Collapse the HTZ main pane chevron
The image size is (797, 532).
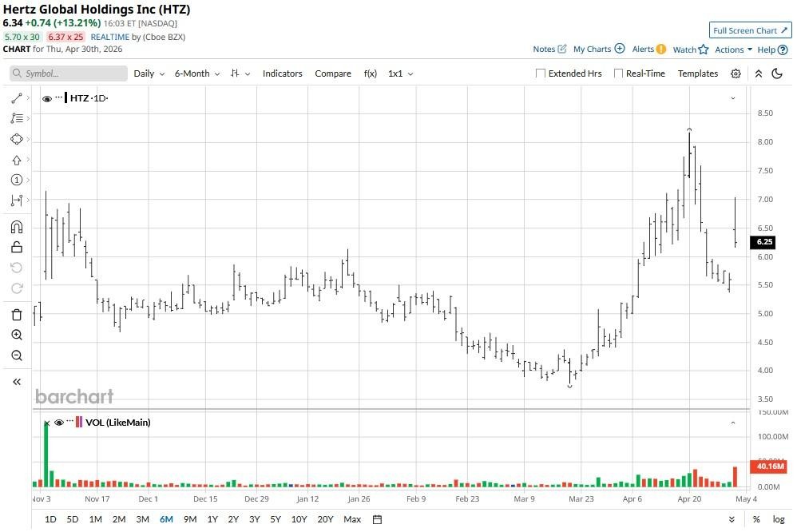tap(733, 98)
